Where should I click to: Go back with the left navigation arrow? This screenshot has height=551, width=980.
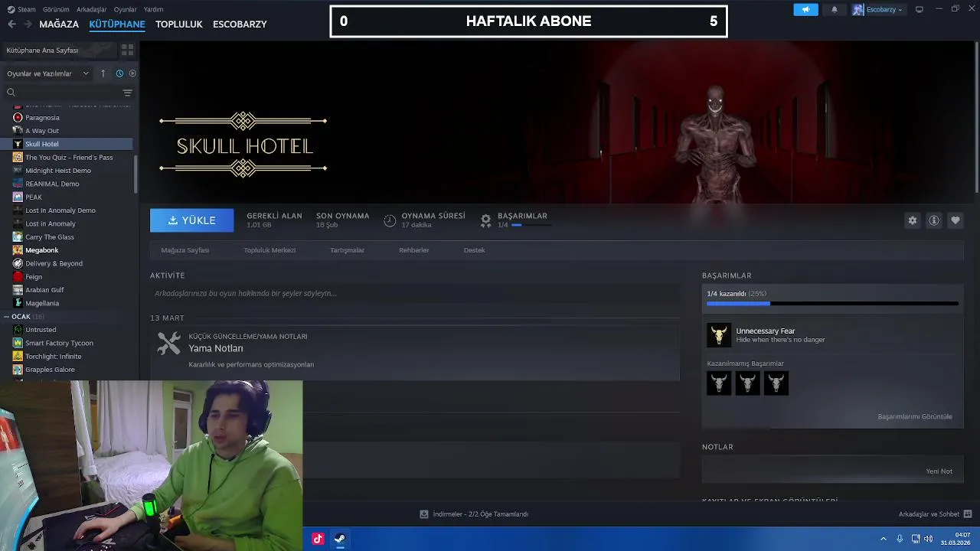point(11,24)
